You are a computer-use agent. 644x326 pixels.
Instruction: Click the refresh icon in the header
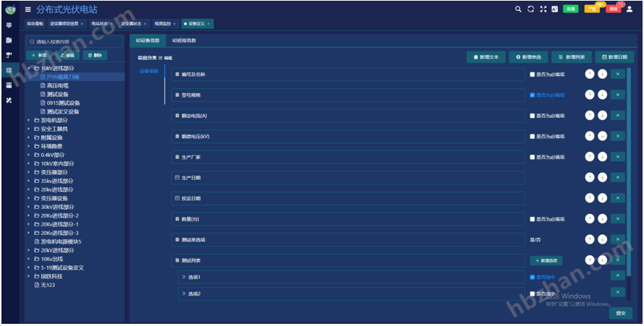(x=530, y=9)
